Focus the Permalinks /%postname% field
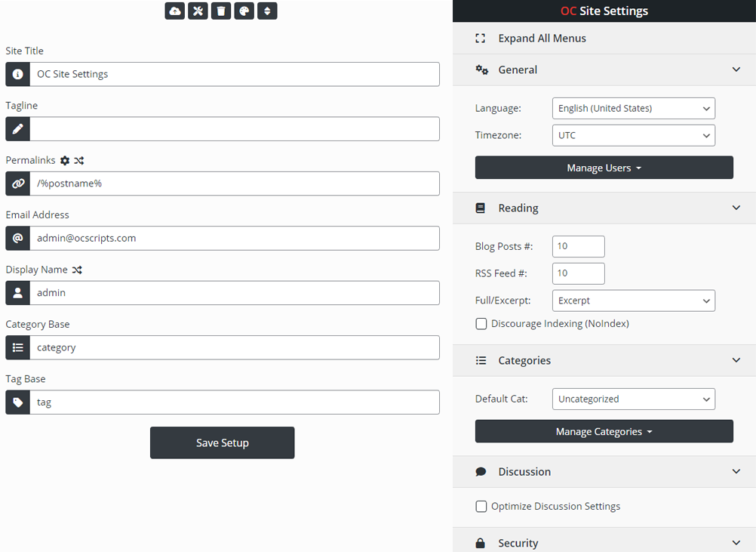Image resolution: width=756 pixels, height=552 pixels. tap(235, 183)
